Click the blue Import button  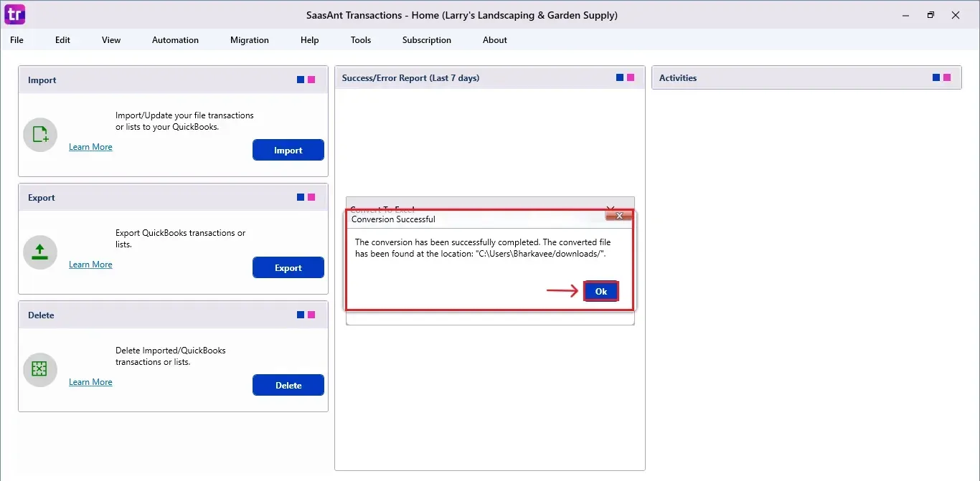coord(288,150)
